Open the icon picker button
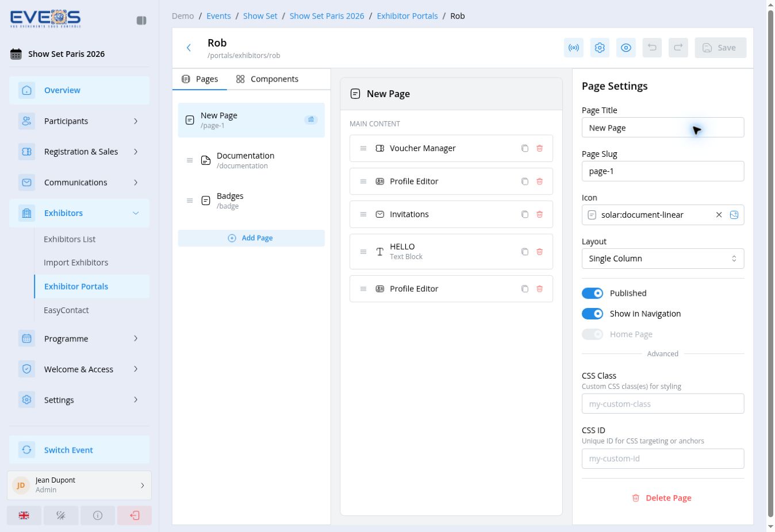Screen dimensions: 775x532 pos(734,215)
